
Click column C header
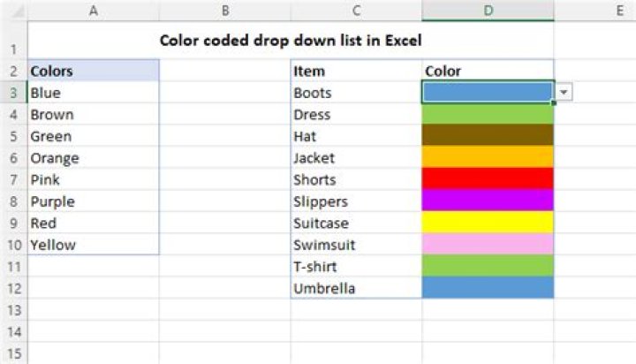tap(356, 11)
